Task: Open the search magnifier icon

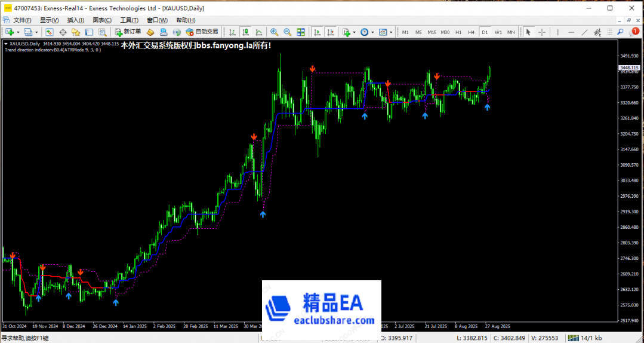Action: point(621,32)
